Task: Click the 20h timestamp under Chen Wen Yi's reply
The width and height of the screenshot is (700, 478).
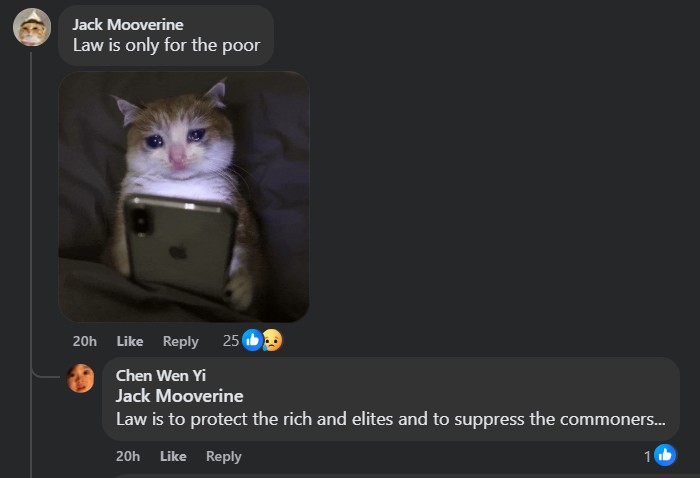Action: click(128, 456)
